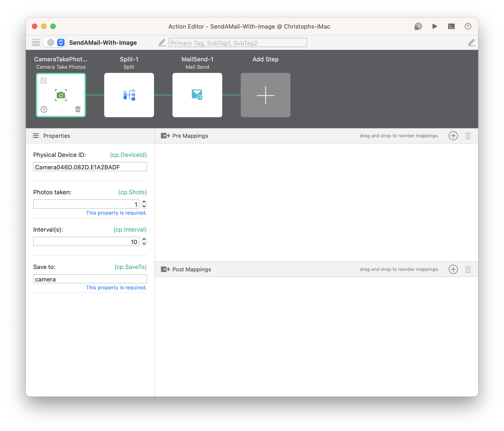Add a new Pre Mapping with the plus button
Image resolution: width=504 pixels, height=431 pixels.
[453, 136]
